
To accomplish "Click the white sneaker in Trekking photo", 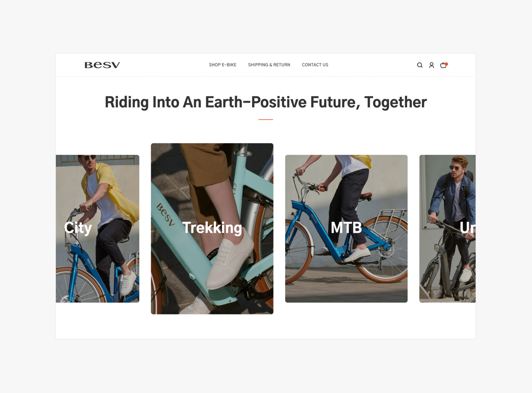I will [x=229, y=263].
